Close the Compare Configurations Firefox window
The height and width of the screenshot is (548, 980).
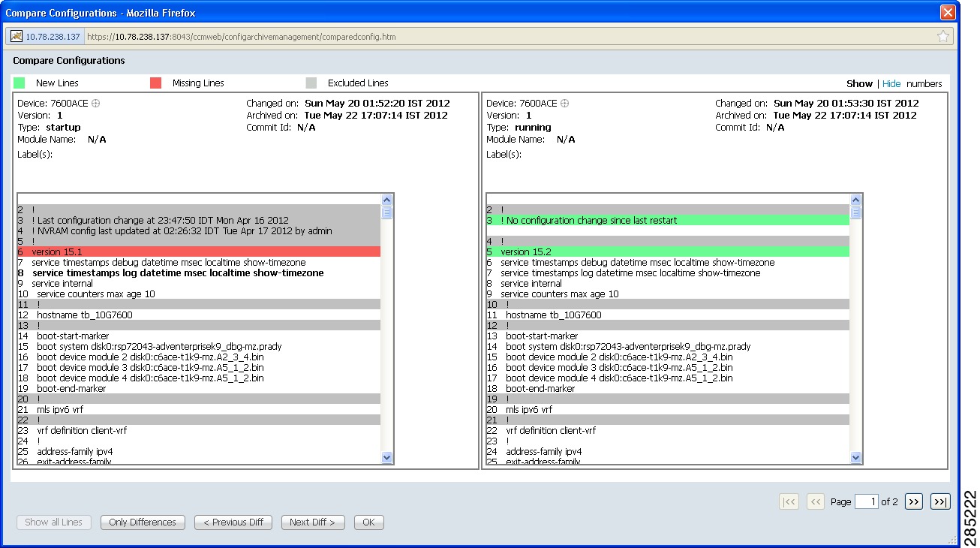click(x=948, y=12)
